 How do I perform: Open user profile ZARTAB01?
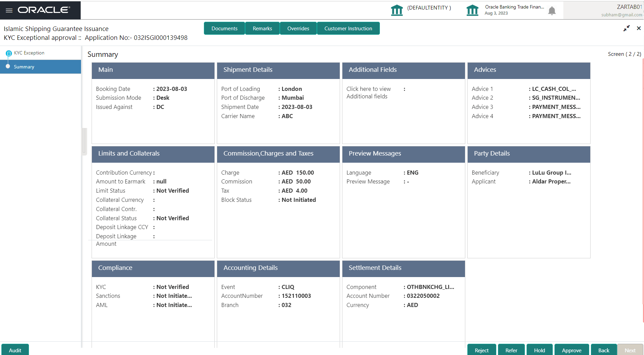click(629, 6)
